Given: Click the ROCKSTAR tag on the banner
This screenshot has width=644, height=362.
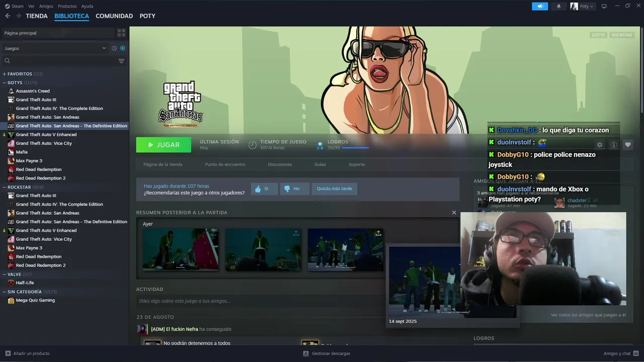Looking at the screenshot, I should pos(622,35).
